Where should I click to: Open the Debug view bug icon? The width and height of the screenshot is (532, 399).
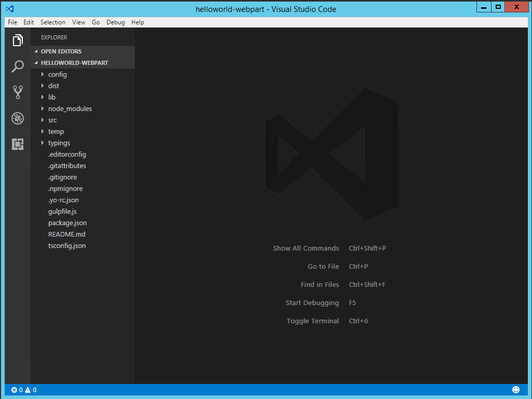pyautogui.click(x=18, y=118)
